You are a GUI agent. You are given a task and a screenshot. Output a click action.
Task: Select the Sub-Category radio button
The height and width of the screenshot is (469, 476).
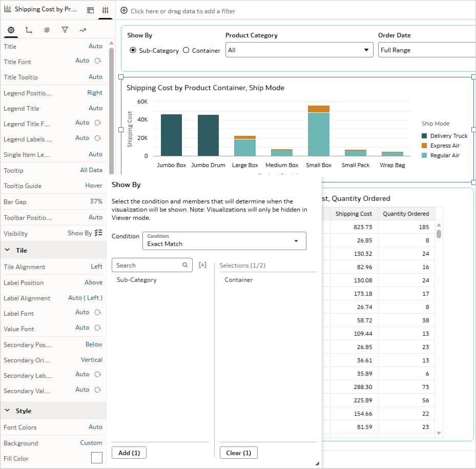(133, 50)
